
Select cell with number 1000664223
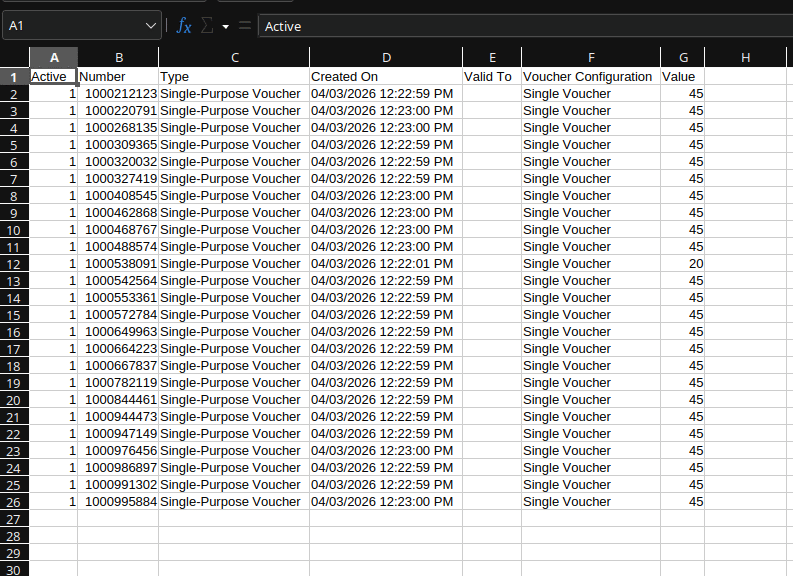click(x=118, y=349)
